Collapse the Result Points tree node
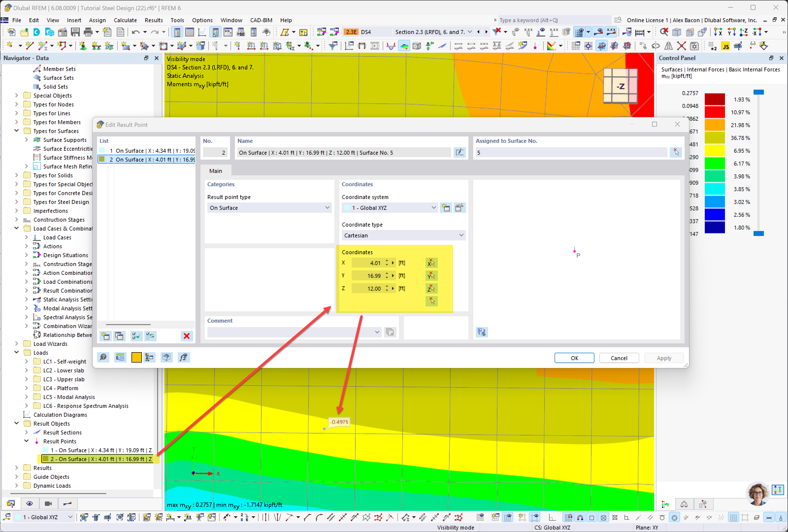The image size is (788, 532). pos(26,441)
